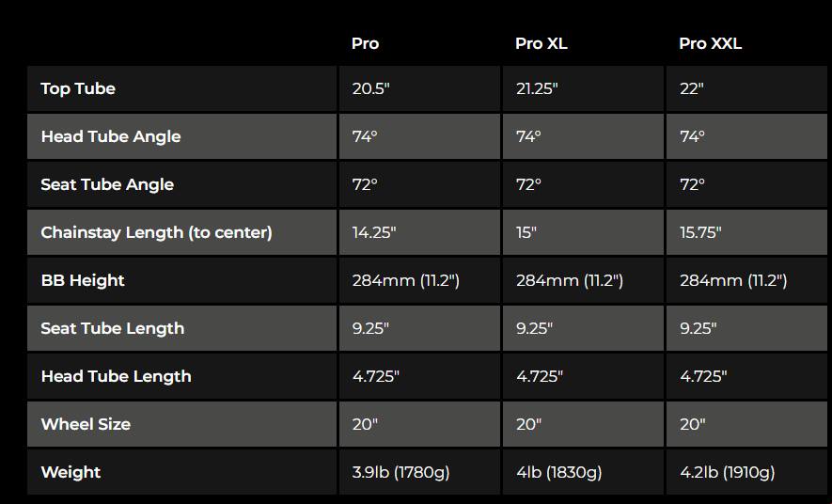Select the Top Tube row label
Screen dimensions: 832x504
pyautogui.click(x=78, y=88)
